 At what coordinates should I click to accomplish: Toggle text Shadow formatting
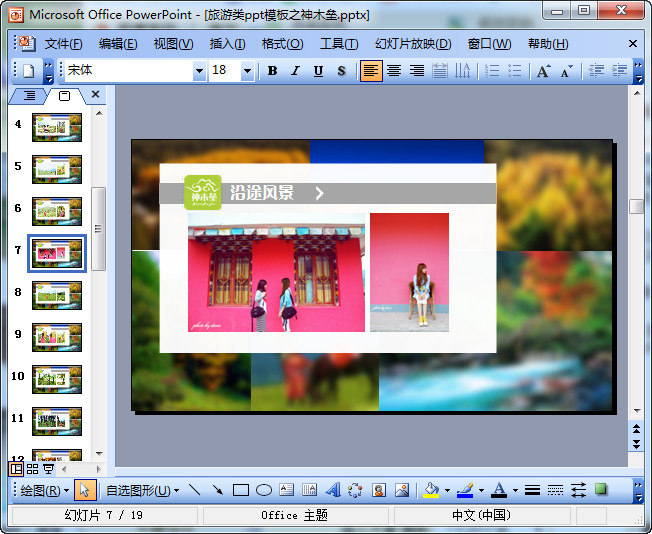pos(341,71)
